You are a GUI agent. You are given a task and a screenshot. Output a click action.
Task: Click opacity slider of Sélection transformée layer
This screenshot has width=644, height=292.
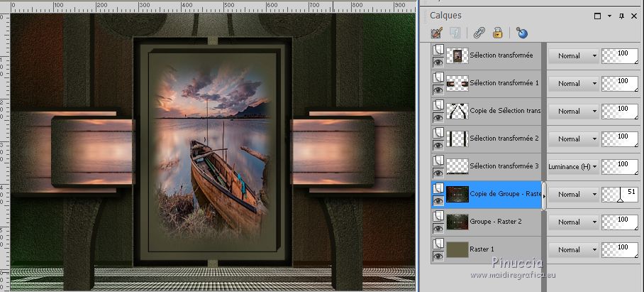point(620,56)
